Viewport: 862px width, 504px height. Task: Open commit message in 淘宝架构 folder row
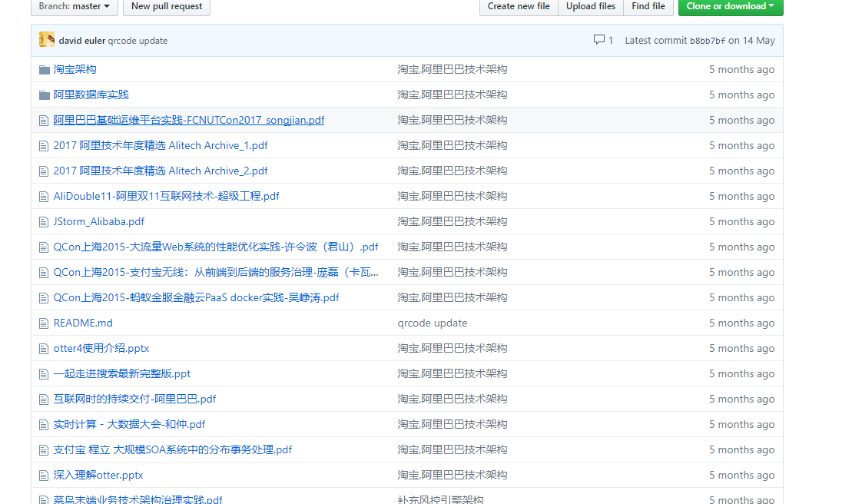(x=453, y=69)
